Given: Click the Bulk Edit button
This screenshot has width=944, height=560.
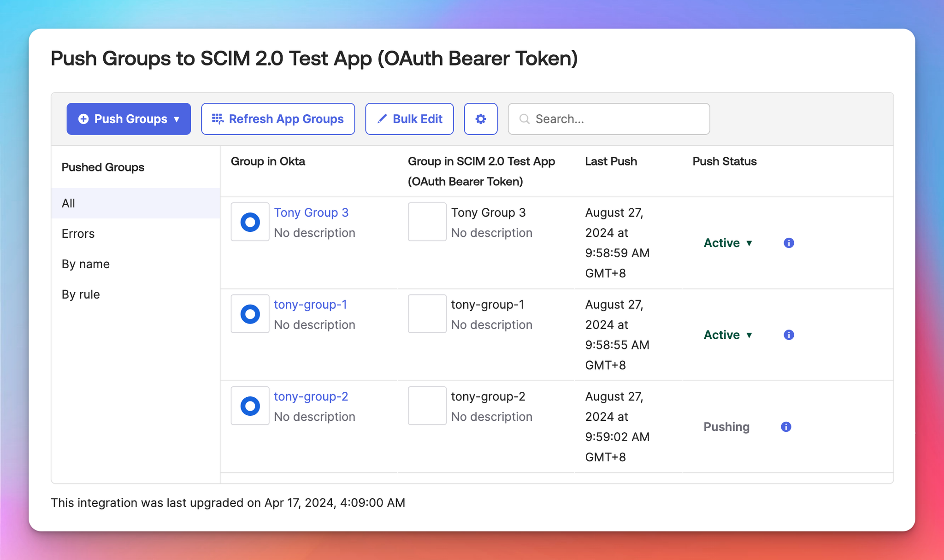Looking at the screenshot, I should (x=409, y=119).
